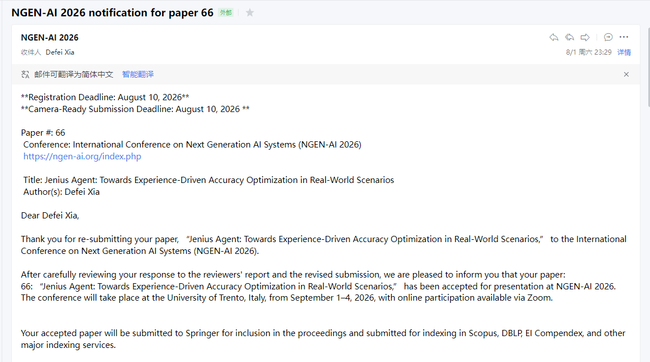This screenshot has height=362, width=650.
Task: Click the 'Title: Jenius Agent' line
Action: (209, 180)
